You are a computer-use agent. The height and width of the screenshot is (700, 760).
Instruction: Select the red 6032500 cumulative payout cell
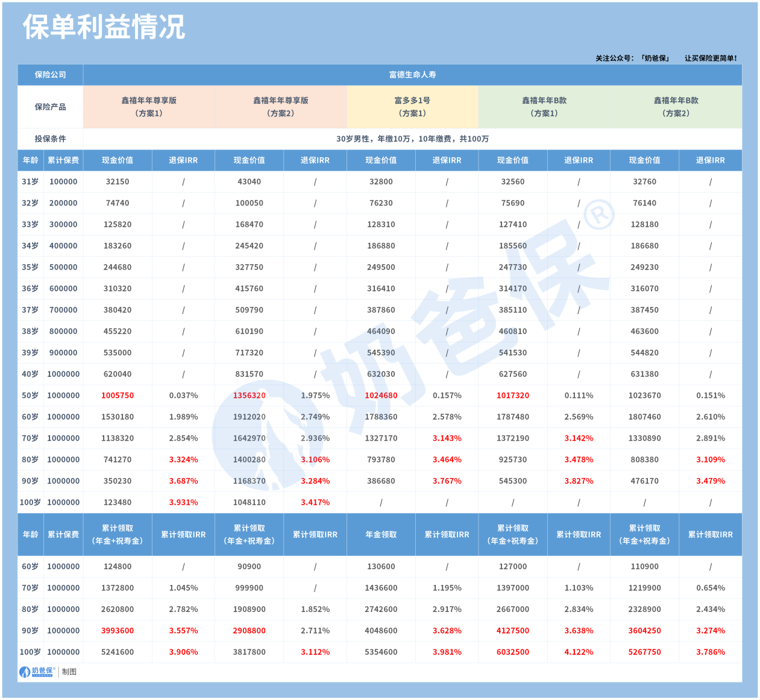(x=513, y=652)
